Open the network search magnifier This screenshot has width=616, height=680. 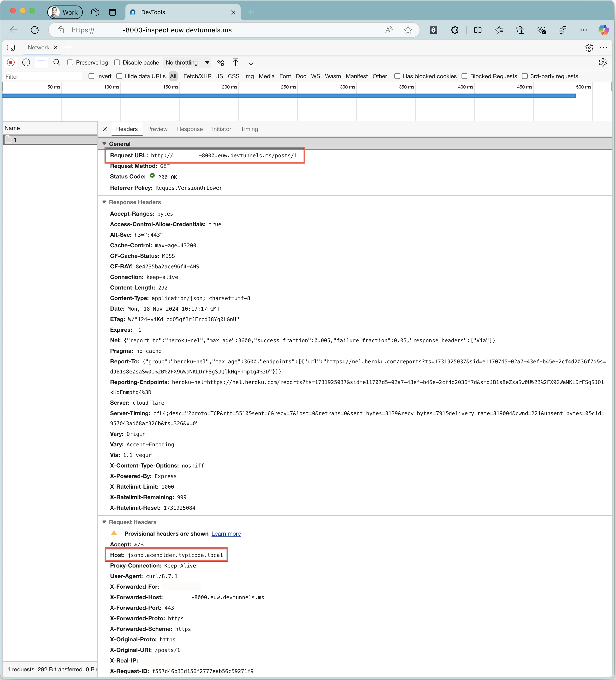pos(57,62)
